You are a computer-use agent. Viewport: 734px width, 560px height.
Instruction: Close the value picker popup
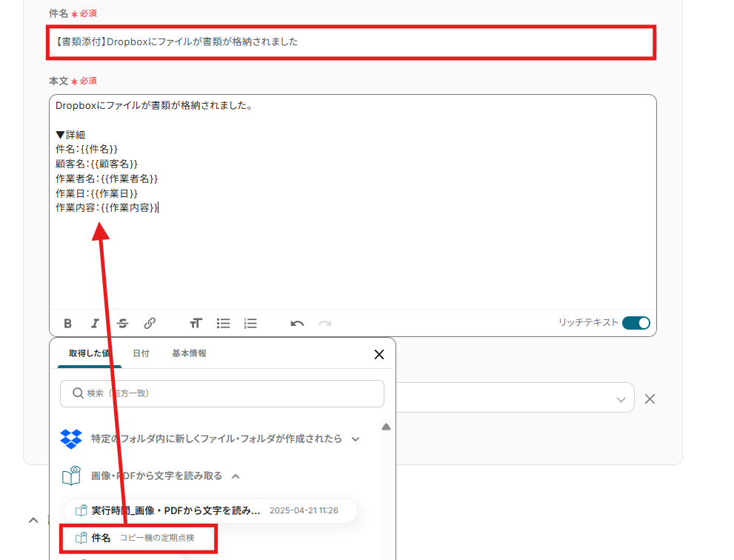pyautogui.click(x=379, y=355)
